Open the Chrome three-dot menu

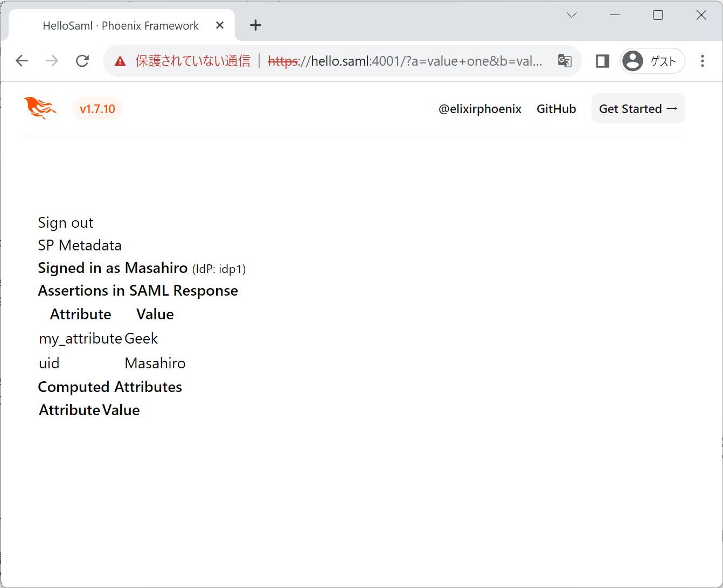(702, 61)
